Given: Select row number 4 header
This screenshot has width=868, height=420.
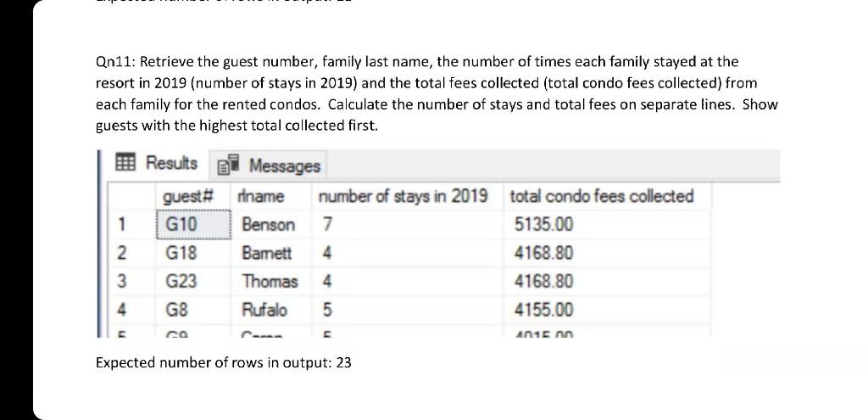Looking at the screenshot, I should [131, 310].
